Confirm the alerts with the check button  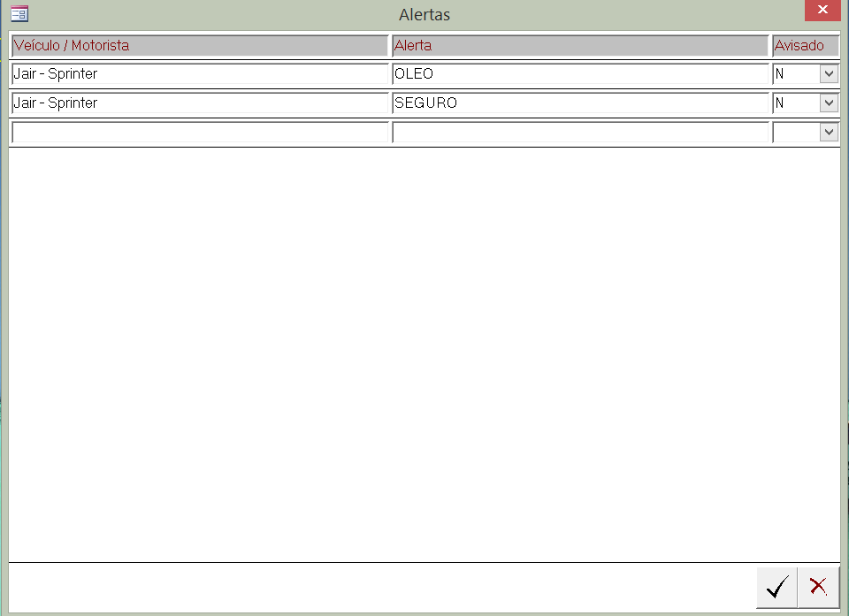(776, 587)
